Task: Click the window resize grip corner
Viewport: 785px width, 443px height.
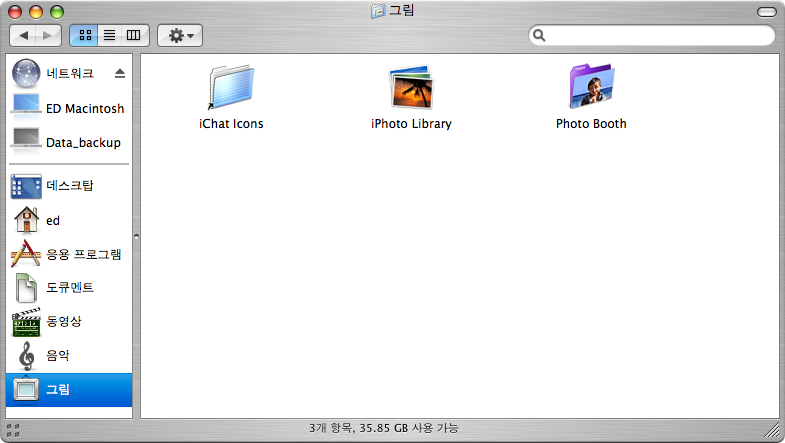Action: click(772, 429)
